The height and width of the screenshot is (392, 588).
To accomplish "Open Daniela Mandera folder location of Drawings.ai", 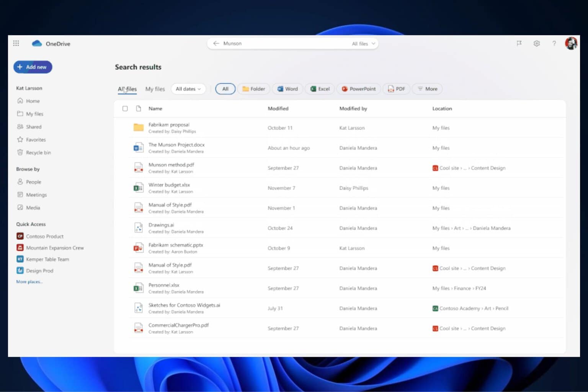I will [x=492, y=228].
